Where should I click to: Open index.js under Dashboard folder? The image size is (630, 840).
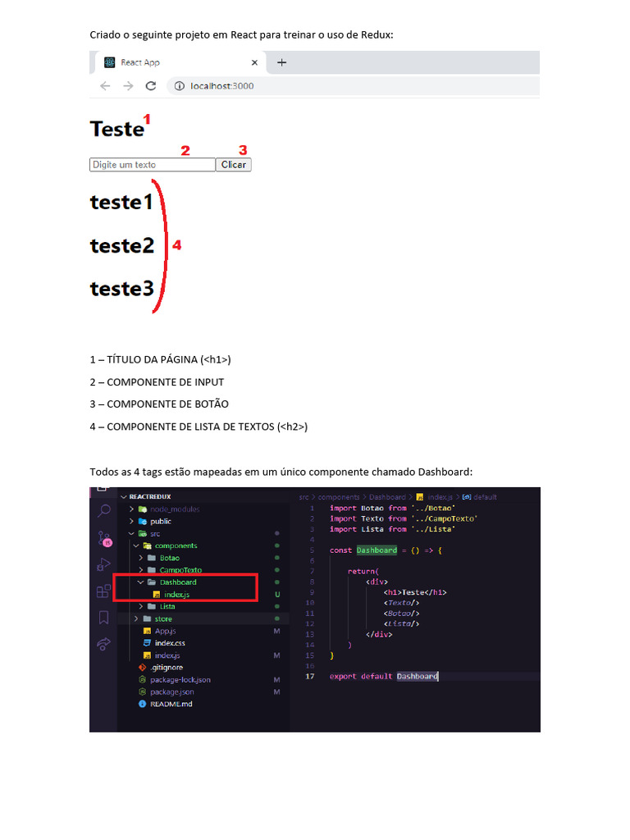tap(176, 595)
